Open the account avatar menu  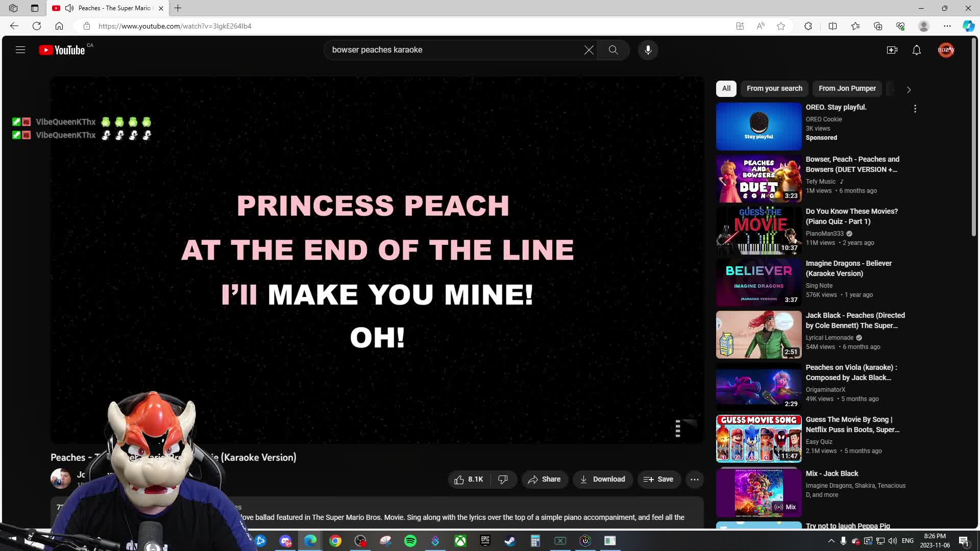(946, 50)
